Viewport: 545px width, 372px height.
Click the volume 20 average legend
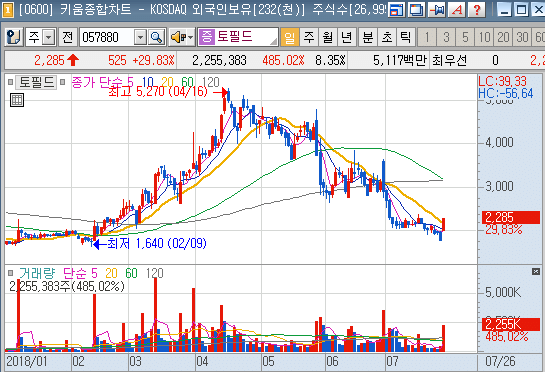pyautogui.click(x=111, y=273)
